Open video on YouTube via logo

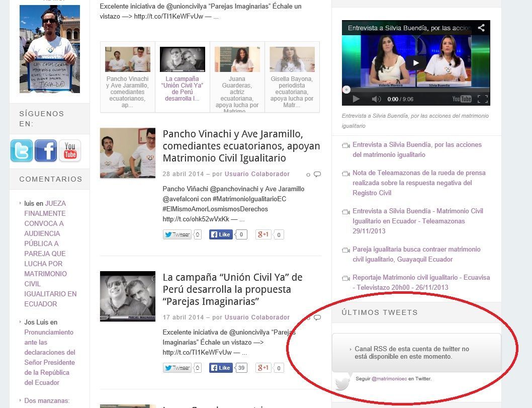pyautogui.click(x=462, y=99)
